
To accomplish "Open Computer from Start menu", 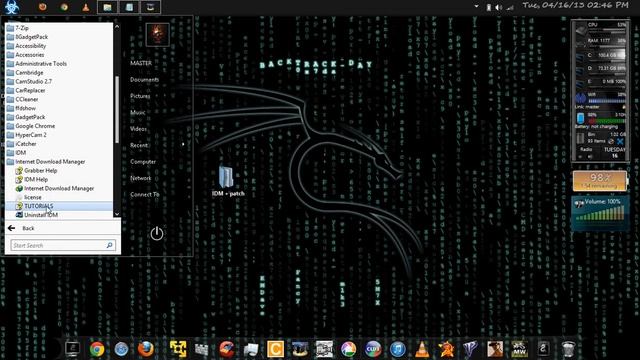I will click(143, 162).
